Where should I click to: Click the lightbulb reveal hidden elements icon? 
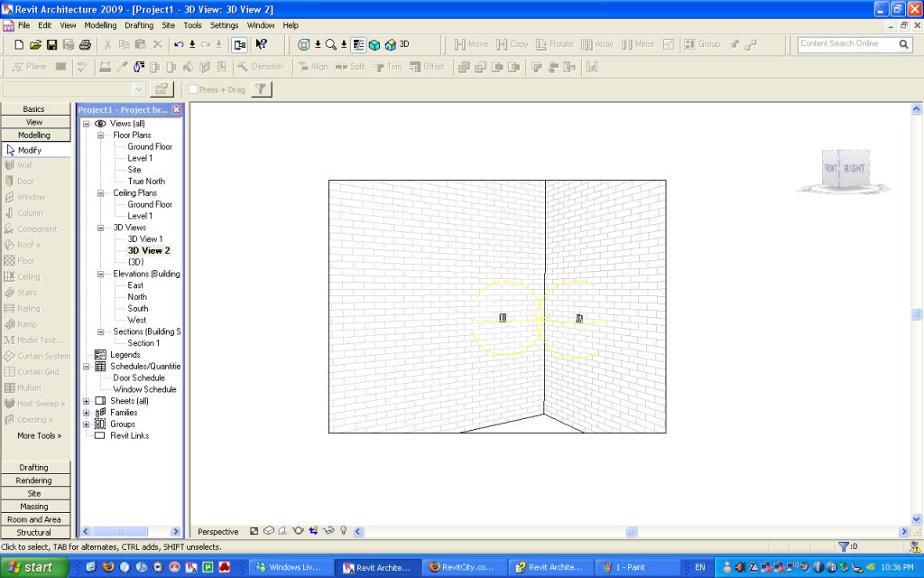click(x=343, y=531)
